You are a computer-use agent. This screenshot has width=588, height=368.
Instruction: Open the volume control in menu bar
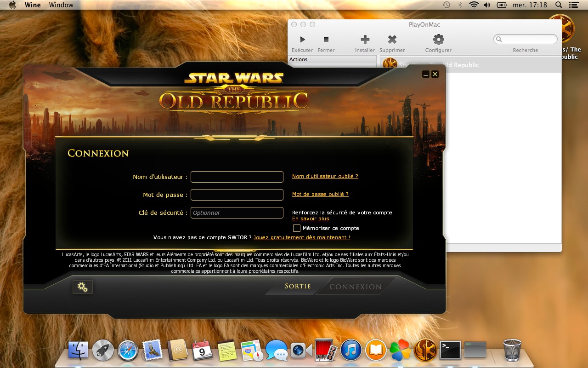click(487, 5)
